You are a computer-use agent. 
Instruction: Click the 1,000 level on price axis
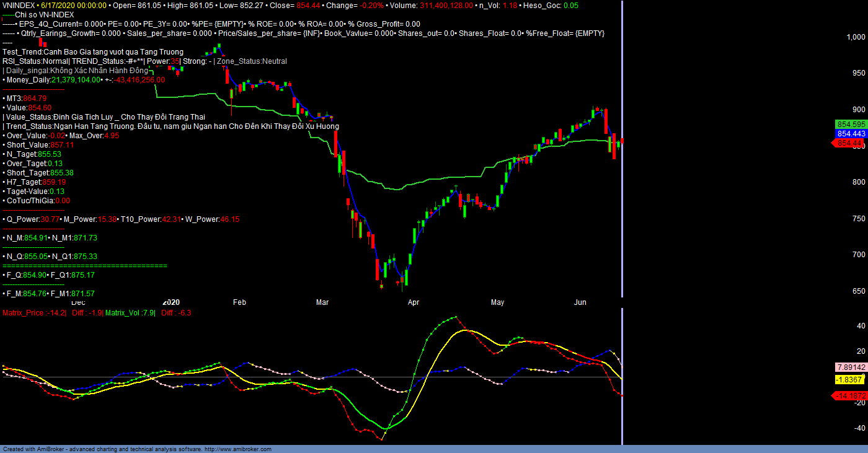click(855, 37)
